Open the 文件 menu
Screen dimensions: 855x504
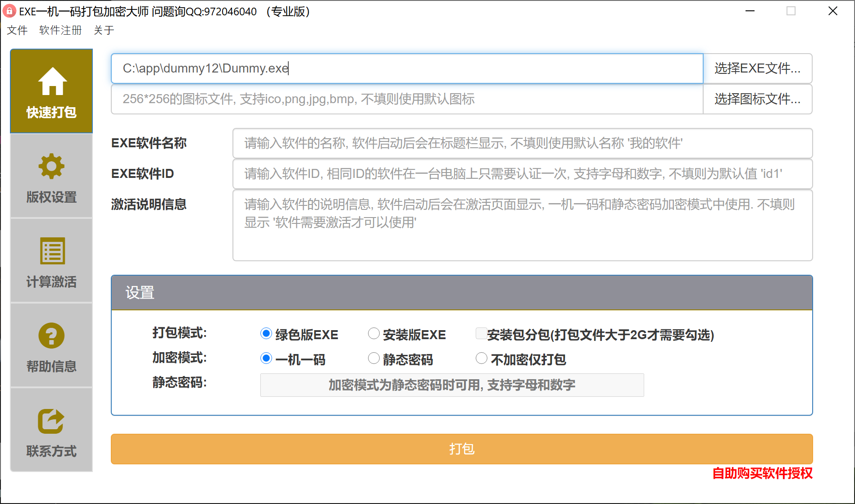17,30
